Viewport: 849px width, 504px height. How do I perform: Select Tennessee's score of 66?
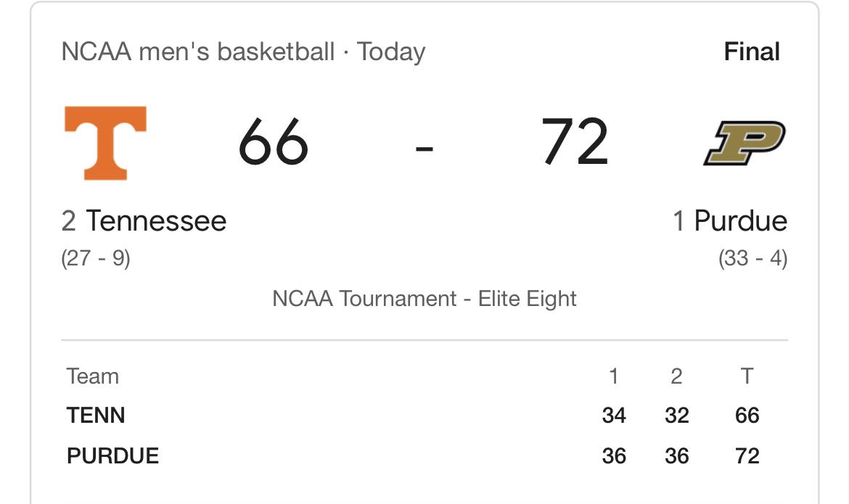pos(274,142)
